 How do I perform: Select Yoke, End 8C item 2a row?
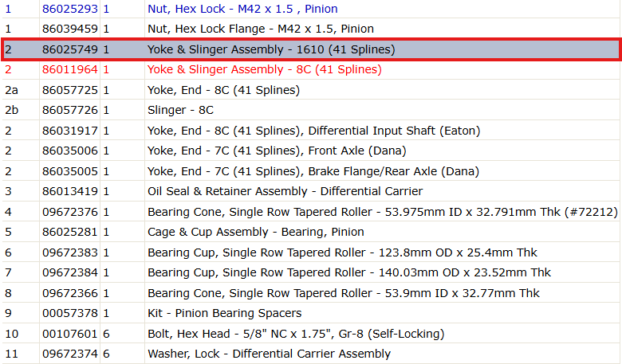coord(311,90)
